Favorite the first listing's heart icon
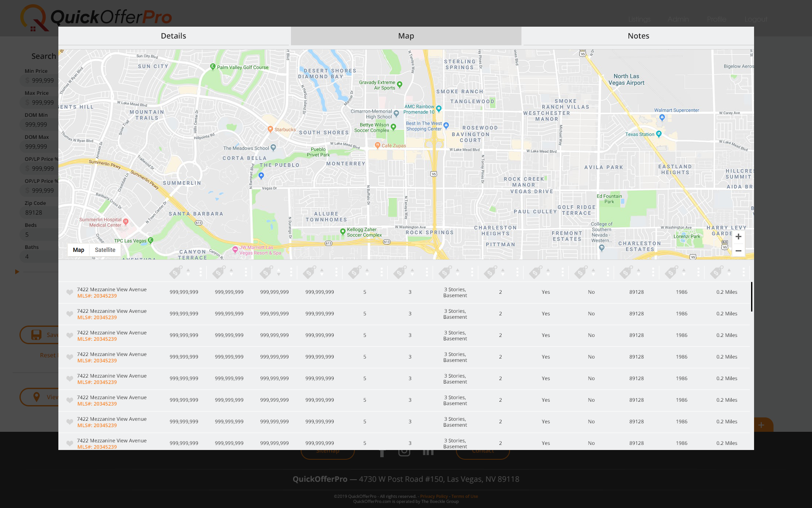The image size is (812, 508). click(70, 293)
